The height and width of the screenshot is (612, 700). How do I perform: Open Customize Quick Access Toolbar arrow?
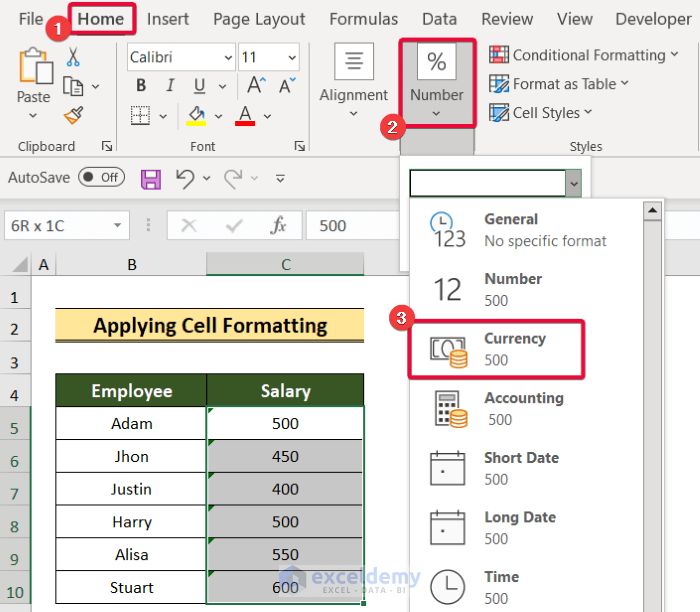click(x=280, y=179)
